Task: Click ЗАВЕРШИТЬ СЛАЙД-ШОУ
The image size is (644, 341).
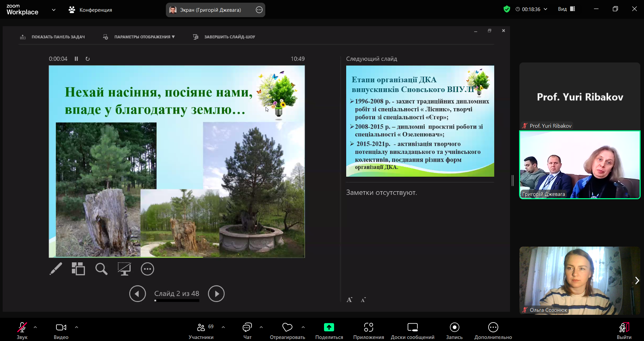Action: (x=224, y=37)
